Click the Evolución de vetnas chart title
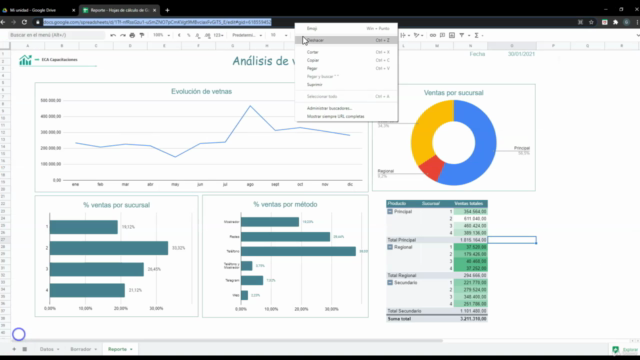Image resolution: width=640 pixels, height=360 pixels. [x=201, y=91]
